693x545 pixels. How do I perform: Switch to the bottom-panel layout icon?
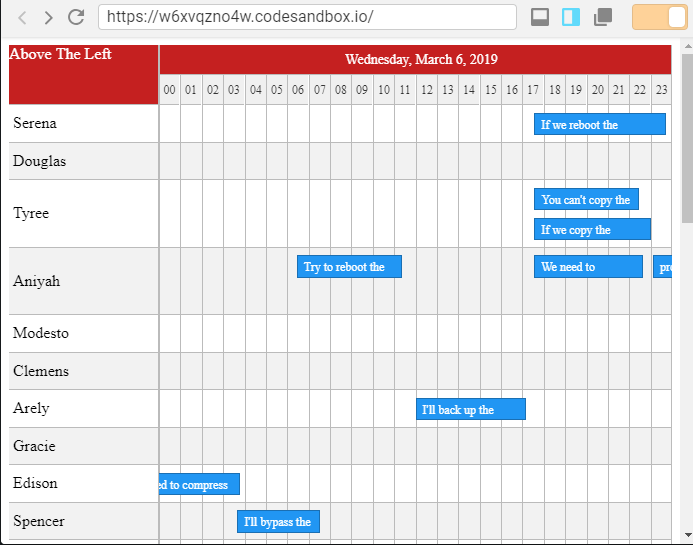tap(540, 17)
